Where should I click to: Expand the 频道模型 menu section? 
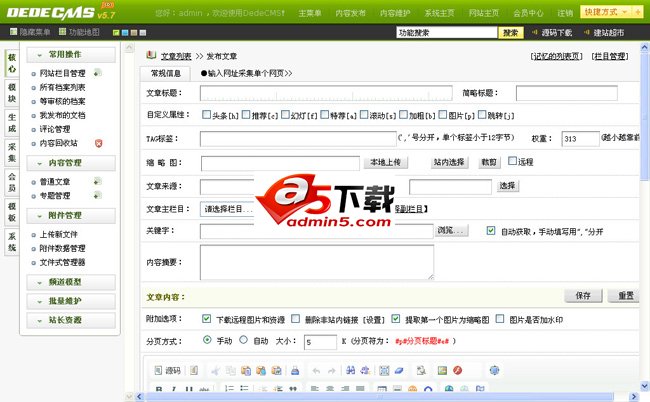(x=71, y=282)
